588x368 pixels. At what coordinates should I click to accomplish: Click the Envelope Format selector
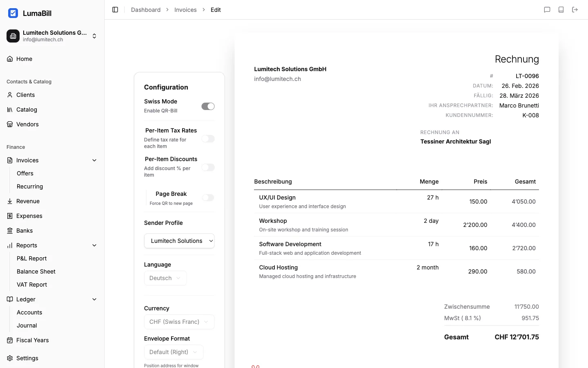pyautogui.click(x=174, y=352)
